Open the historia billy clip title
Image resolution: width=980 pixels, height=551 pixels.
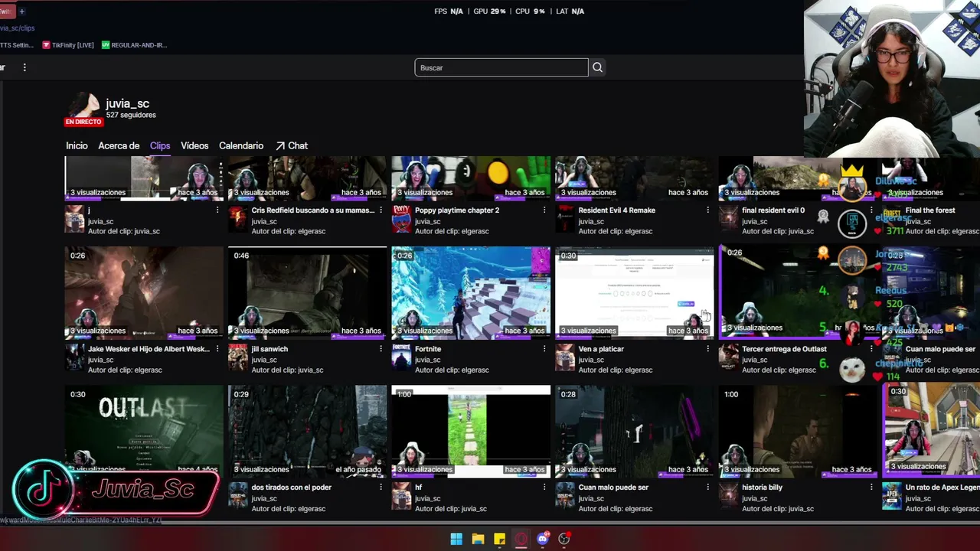click(x=762, y=487)
